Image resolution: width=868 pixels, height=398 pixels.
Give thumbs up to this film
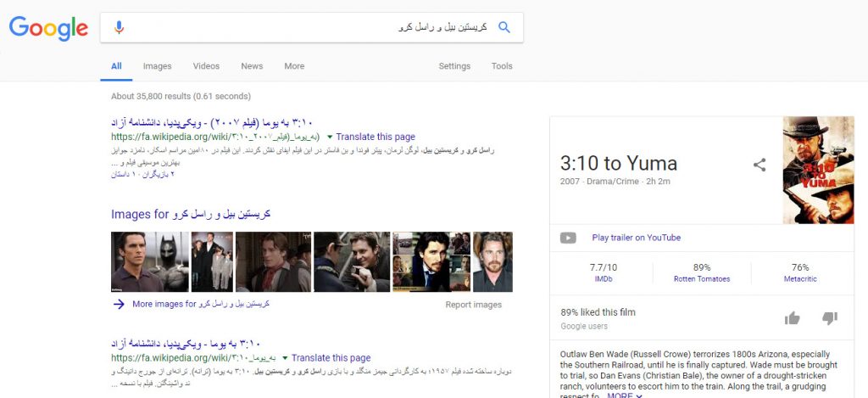click(793, 317)
